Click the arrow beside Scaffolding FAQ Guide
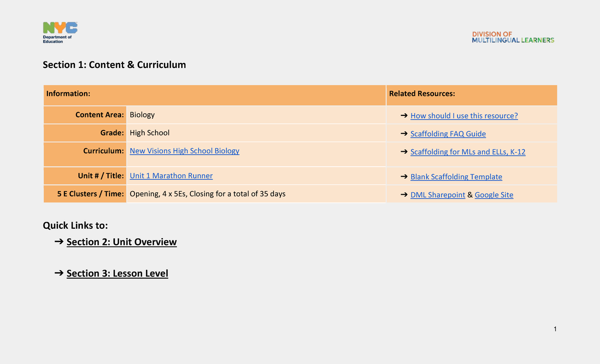Image resolution: width=600 pixels, height=364 pixels. (x=404, y=134)
